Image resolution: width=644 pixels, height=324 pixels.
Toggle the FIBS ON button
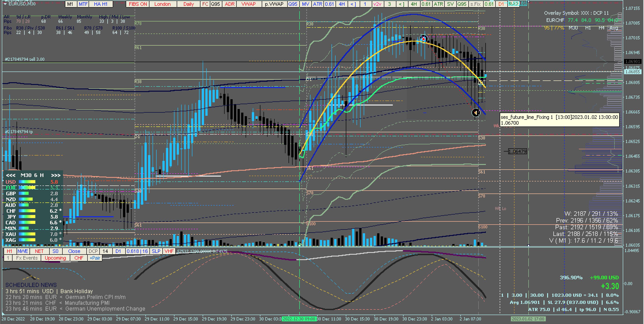[x=138, y=4]
